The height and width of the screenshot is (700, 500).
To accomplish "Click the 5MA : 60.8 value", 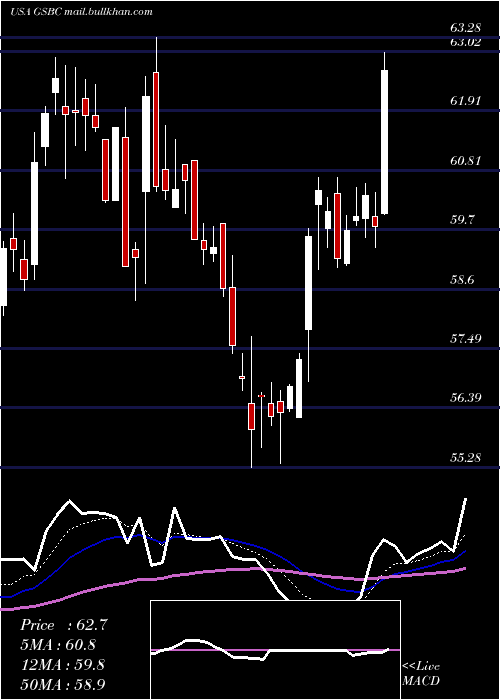I will (58, 645).
